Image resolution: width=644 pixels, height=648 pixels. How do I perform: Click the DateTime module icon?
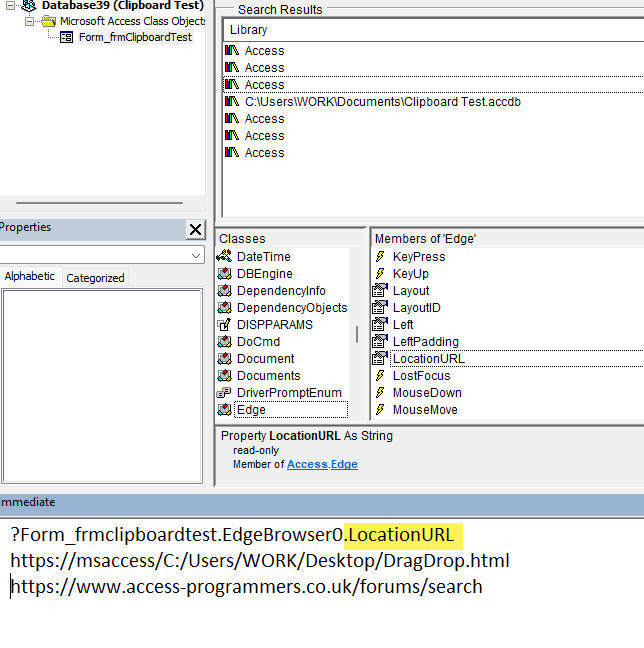point(224,256)
